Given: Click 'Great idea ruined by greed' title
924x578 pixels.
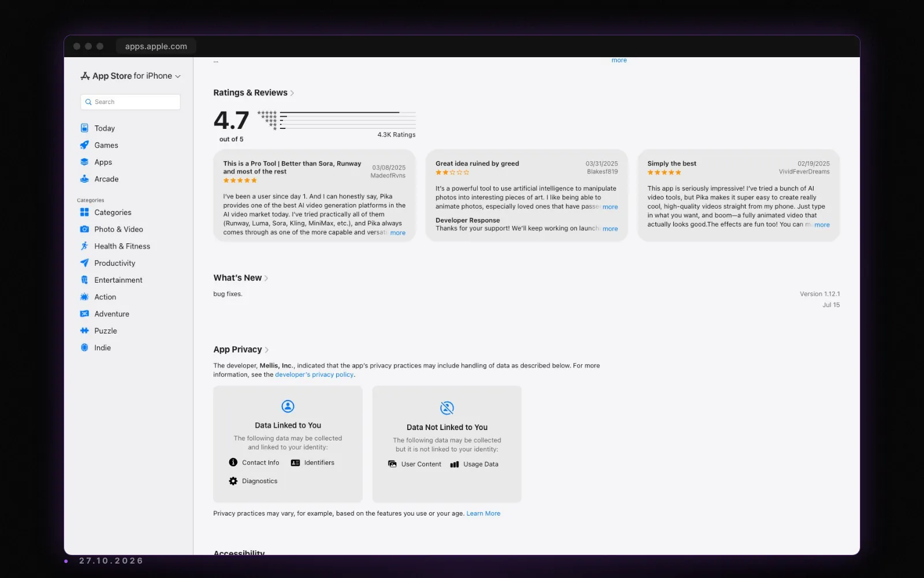Looking at the screenshot, I should (x=477, y=164).
